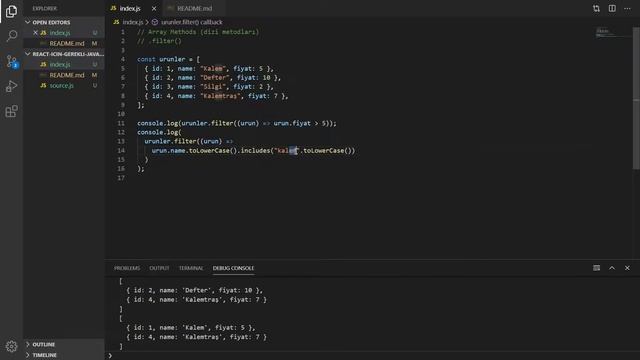Clear the debug console output
This screenshot has height=360, width=640.
click(596, 268)
